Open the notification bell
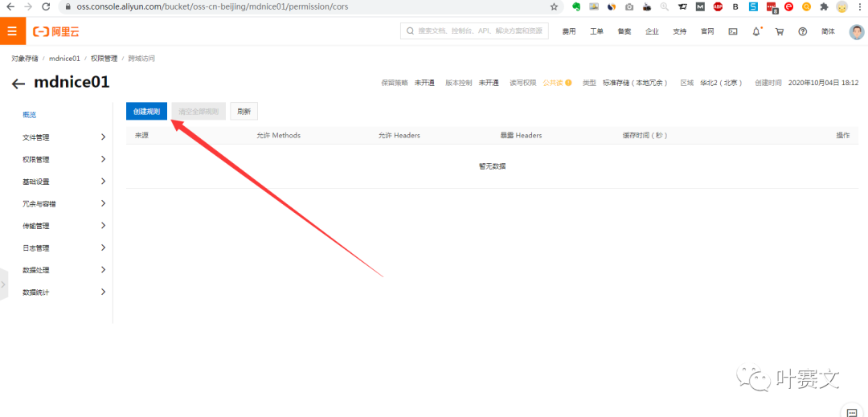 pos(756,31)
